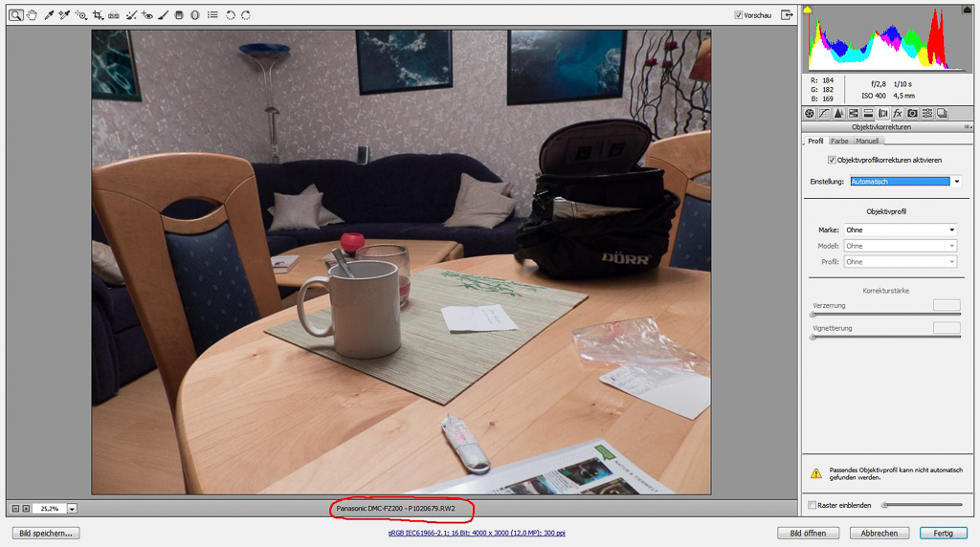Open the Camera Raw preferences list icon

coord(212,15)
